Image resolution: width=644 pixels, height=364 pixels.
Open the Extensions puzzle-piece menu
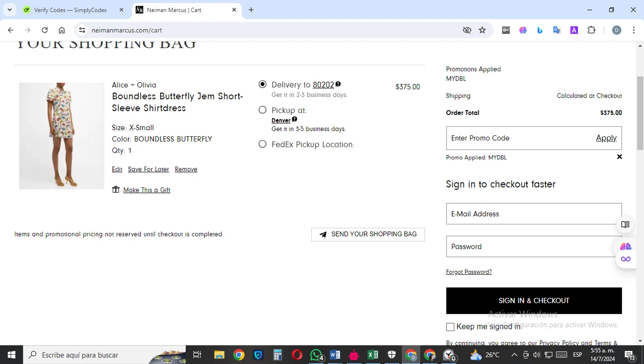pyautogui.click(x=591, y=30)
